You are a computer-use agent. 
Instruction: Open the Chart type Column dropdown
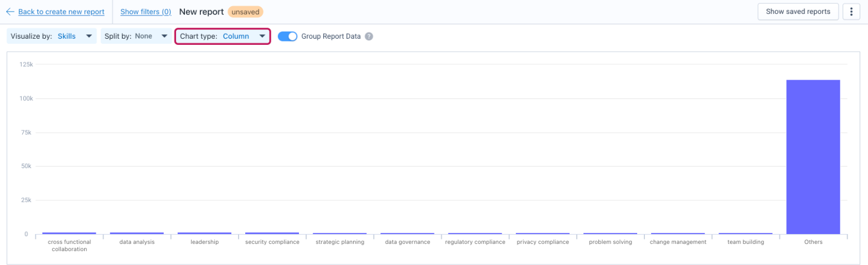tap(223, 37)
